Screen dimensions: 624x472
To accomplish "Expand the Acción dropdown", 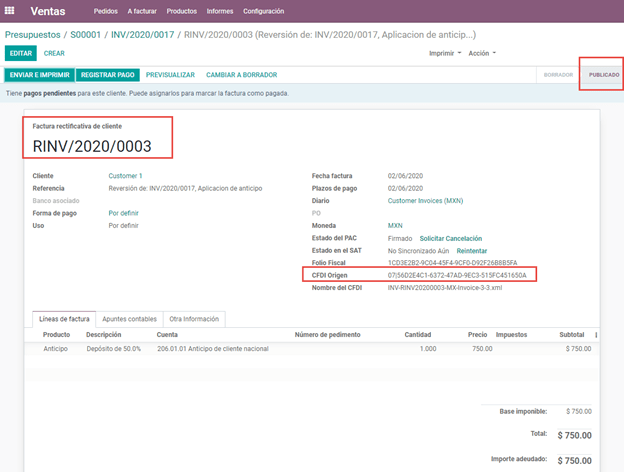I will point(481,53).
